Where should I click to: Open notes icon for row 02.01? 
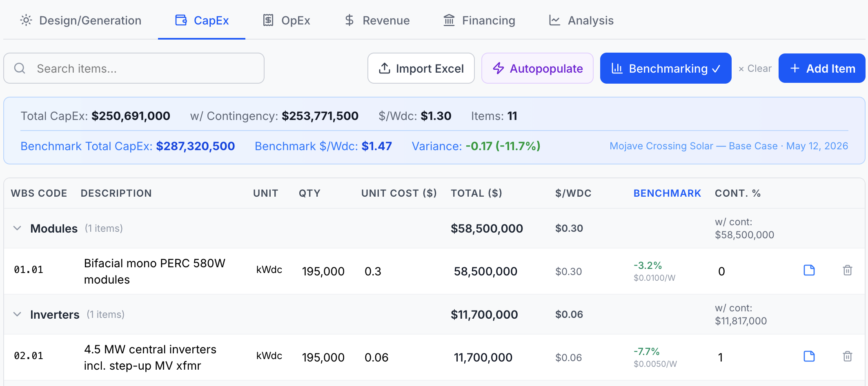tap(809, 356)
